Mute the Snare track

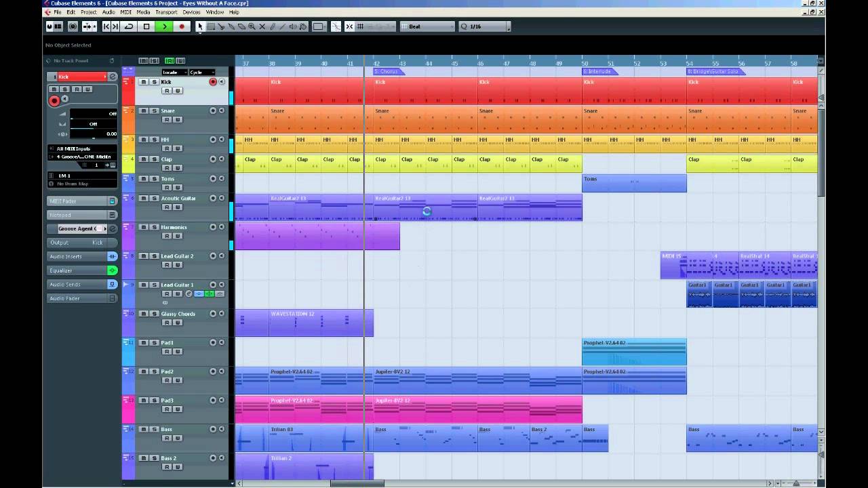coord(144,110)
